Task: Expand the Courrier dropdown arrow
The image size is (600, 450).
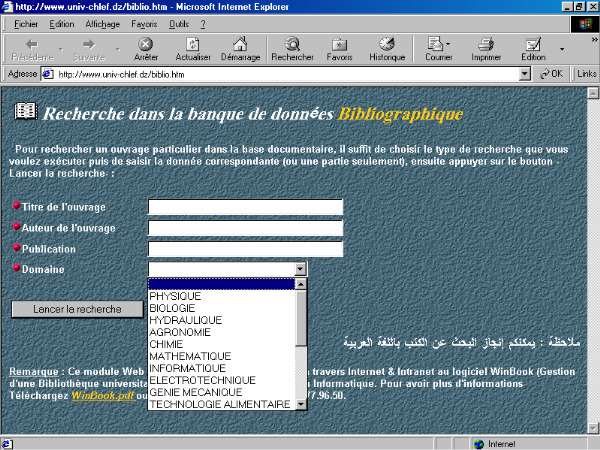Action: click(x=448, y=44)
